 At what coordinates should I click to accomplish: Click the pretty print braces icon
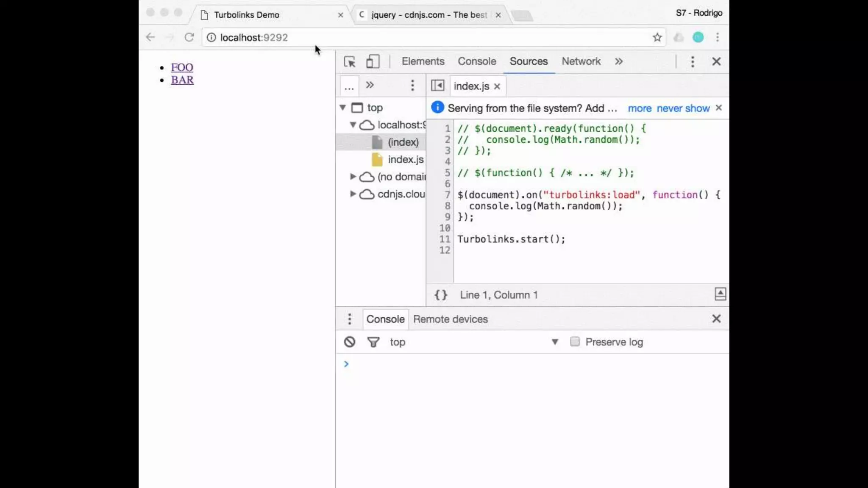(x=441, y=295)
